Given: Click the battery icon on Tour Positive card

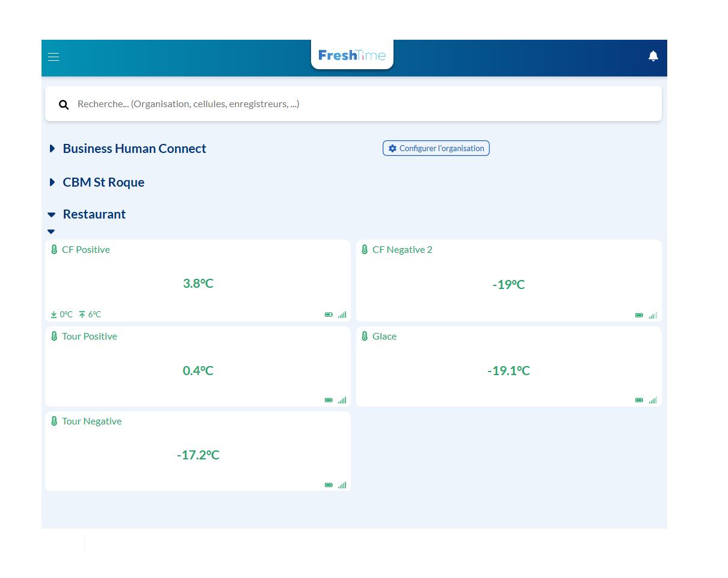Looking at the screenshot, I should click(329, 400).
